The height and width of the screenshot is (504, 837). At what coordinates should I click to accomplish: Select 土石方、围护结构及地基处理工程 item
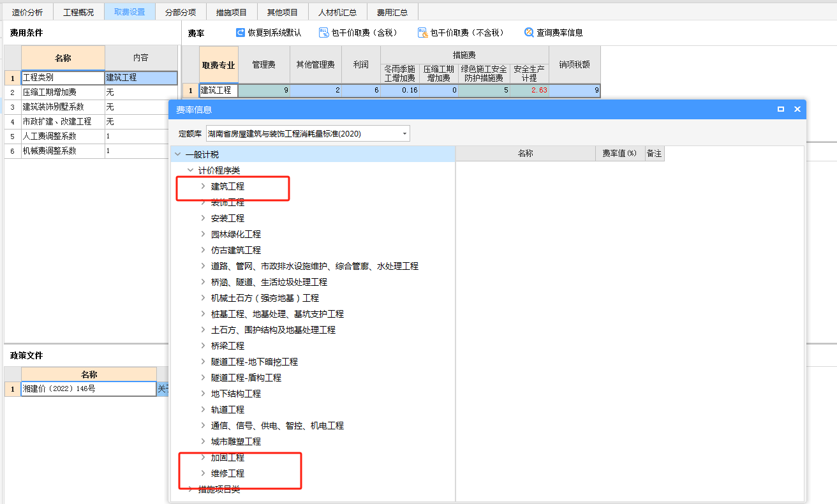pyautogui.click(x=273, y=330)
